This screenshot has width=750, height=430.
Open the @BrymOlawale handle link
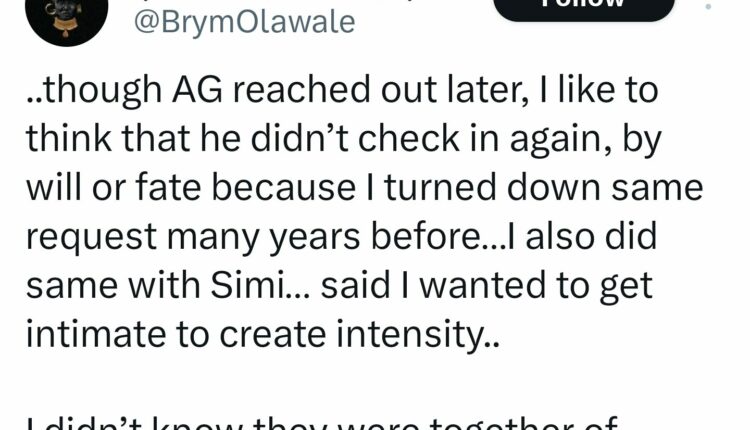tap(246, 21)
